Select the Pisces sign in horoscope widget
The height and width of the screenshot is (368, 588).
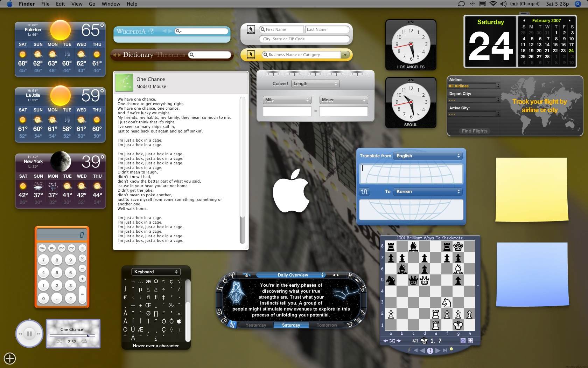pos(350,275)
